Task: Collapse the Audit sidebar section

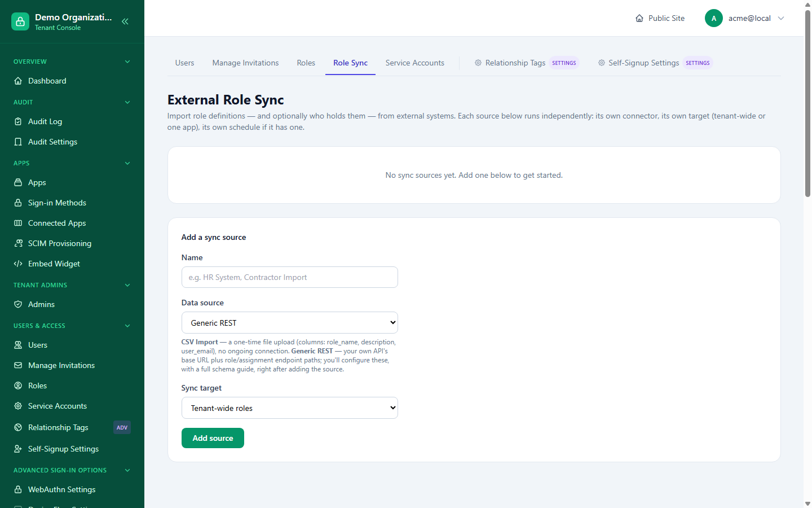Action: tap(127, 102)
